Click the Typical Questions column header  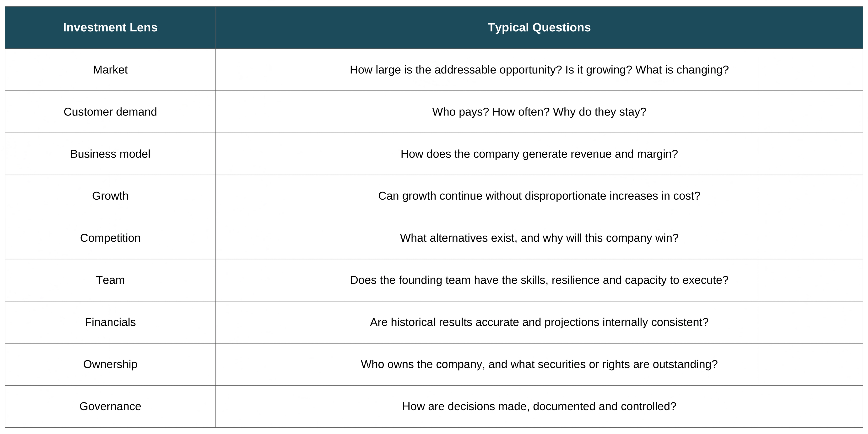pos(539,27)
